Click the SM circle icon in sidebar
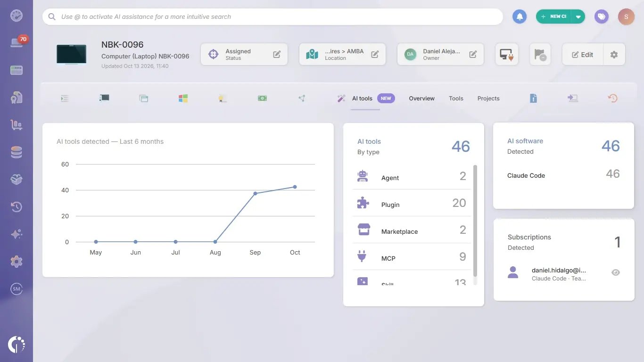Viewport: 644px width, 362px height. 17,289
